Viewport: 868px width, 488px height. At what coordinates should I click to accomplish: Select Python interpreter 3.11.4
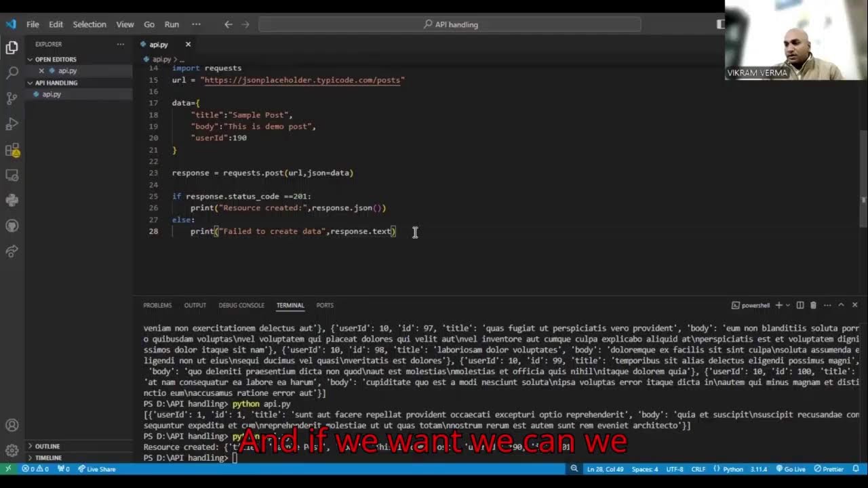(x=758, y=469)
